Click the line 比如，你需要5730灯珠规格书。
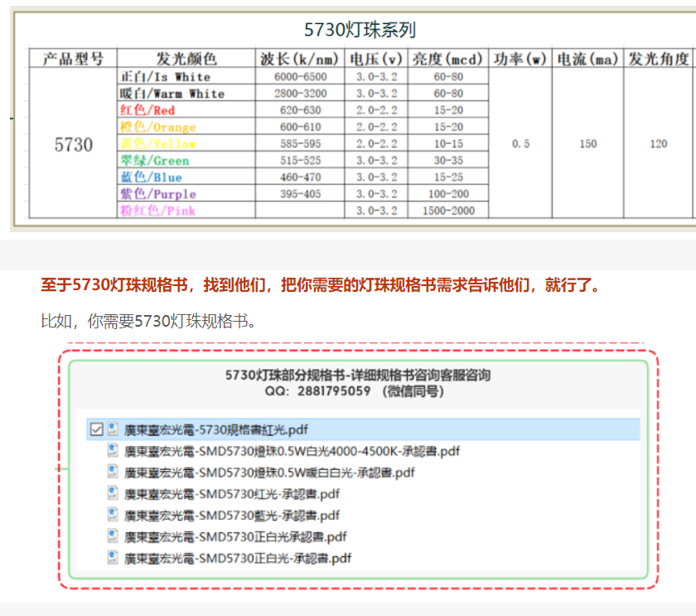This screenshot has height=616, width=696. point(148,321)
